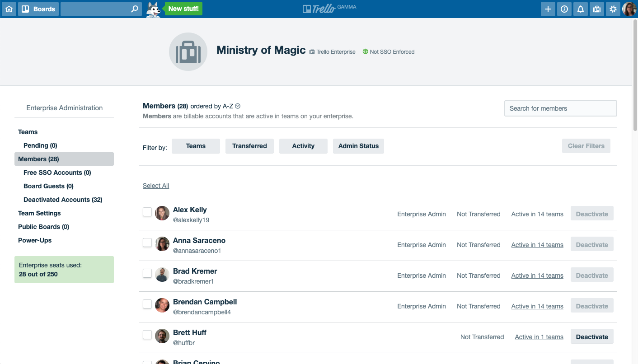This screenshot has height=364, width=638.
Task: Open the information icon menu
Action: point(564,9)
